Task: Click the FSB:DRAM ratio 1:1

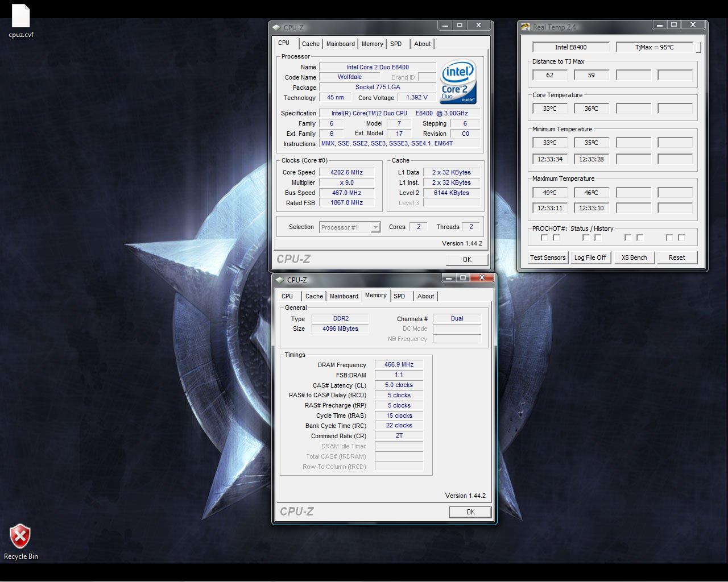Action: tap(399, 375)
